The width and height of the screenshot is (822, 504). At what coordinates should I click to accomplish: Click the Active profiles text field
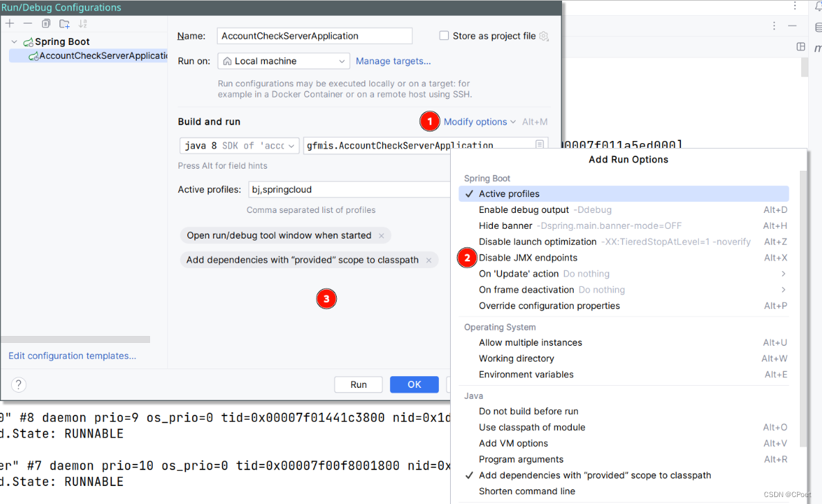click(x=349, y=189)
